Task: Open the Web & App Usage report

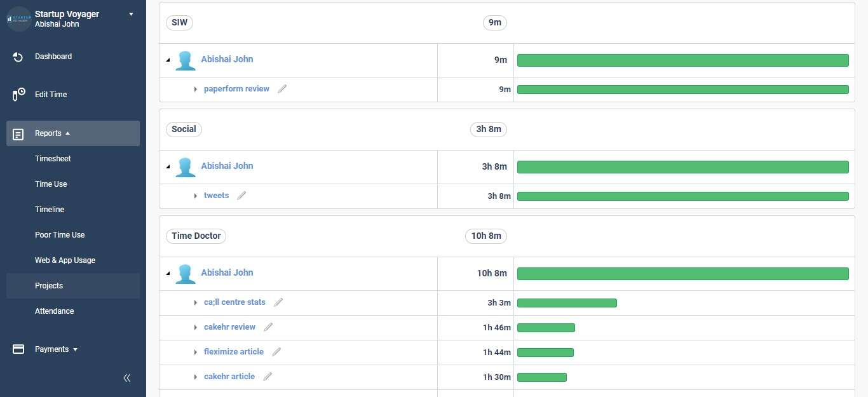Action: point(65,260)
